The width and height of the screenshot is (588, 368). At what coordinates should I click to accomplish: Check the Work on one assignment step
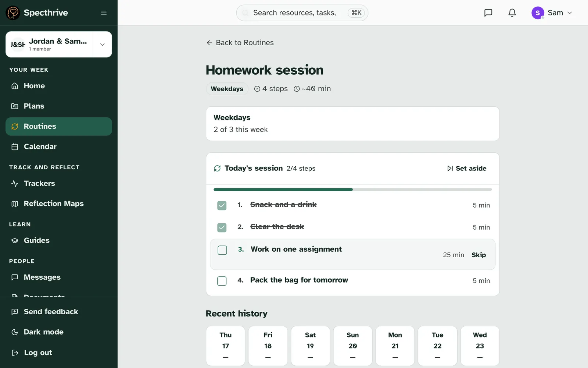click(222, 250)
